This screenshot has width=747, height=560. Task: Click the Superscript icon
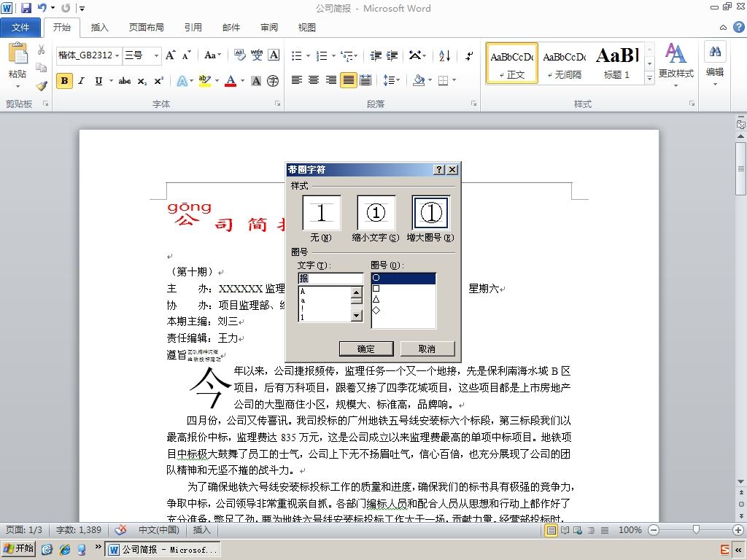[158, 81]
